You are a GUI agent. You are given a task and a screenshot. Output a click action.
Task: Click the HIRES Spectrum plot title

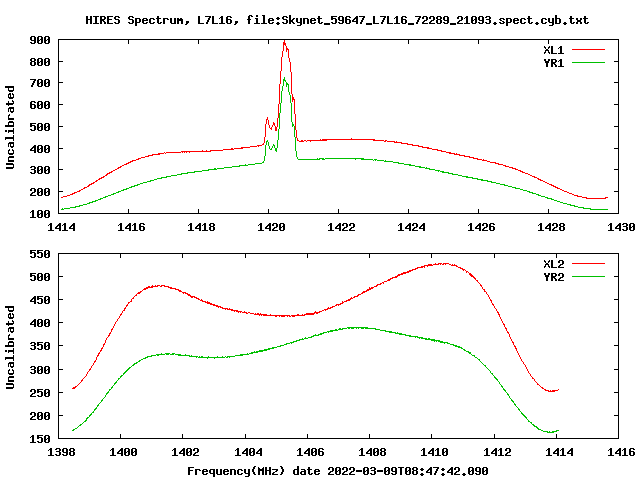[337, 20]
